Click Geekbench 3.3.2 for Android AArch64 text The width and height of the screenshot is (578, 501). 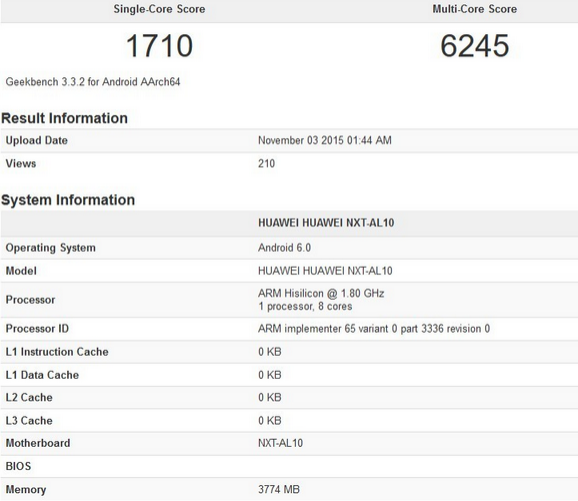pos(93,82)
